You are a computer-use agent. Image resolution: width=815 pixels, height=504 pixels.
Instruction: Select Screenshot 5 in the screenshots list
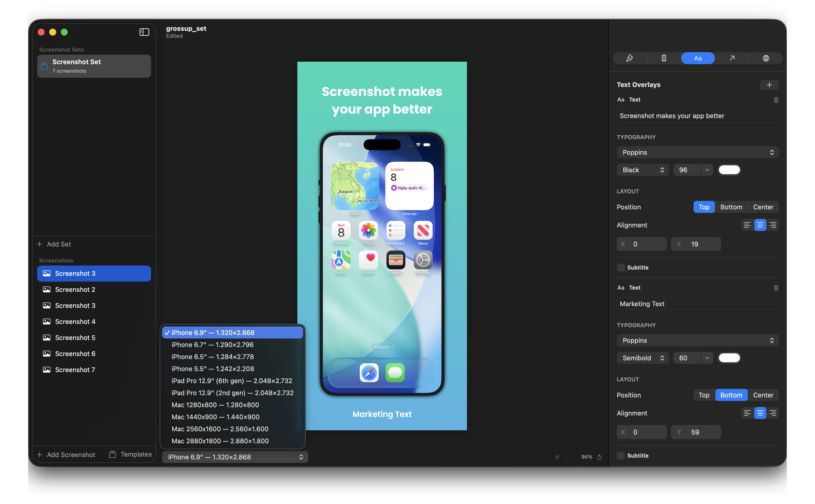[x=75, y=338]
